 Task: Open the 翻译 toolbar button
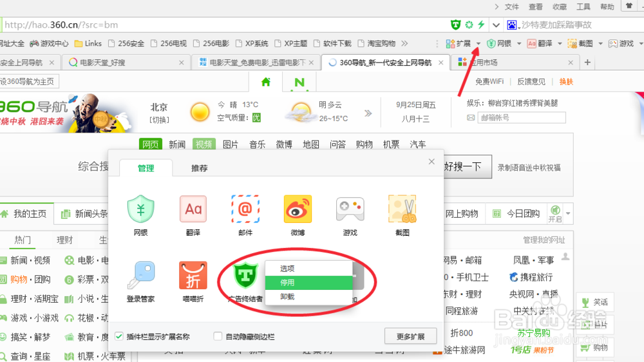(x=540, y=44)
